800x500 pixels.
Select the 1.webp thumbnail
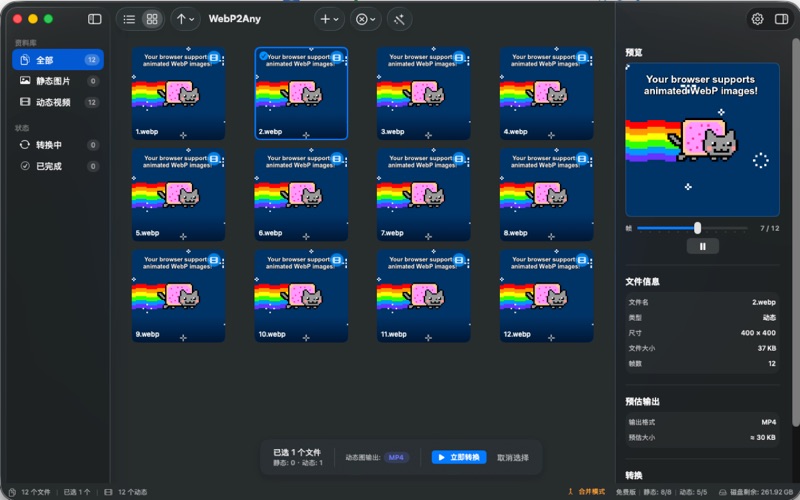click(179, 93)
